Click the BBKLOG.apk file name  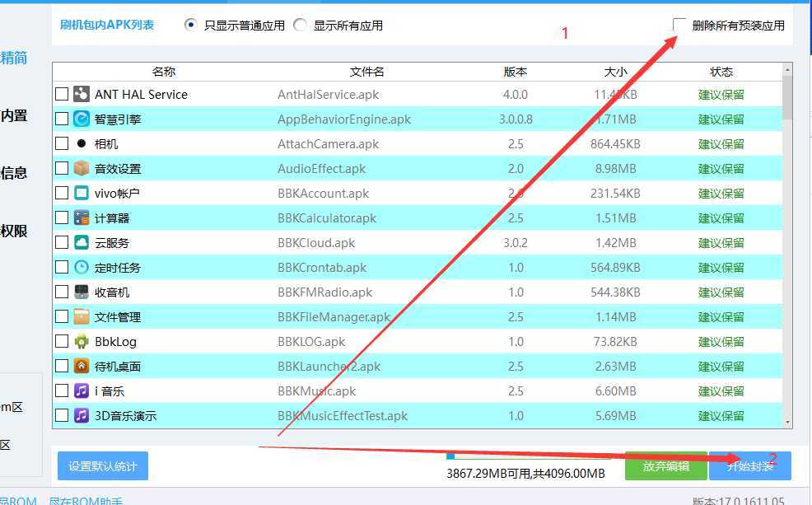click(x=311, y=341)
